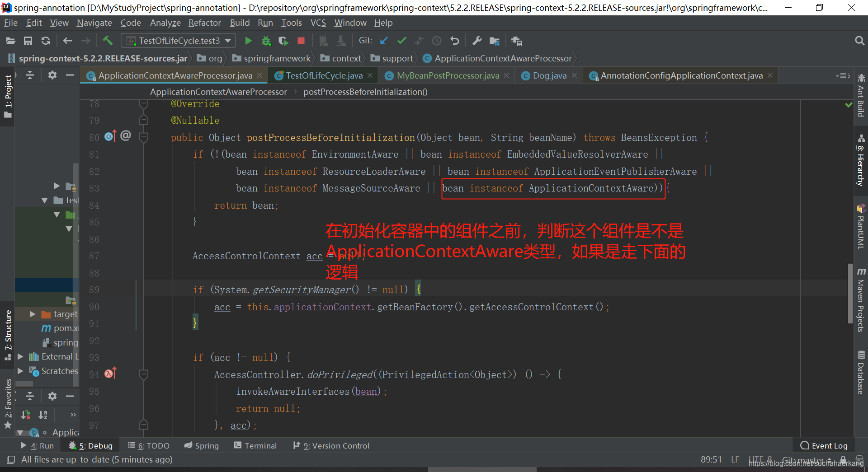Navigate forward with the right arrow
Screen dimensions: 868x472
coord(85,41)
